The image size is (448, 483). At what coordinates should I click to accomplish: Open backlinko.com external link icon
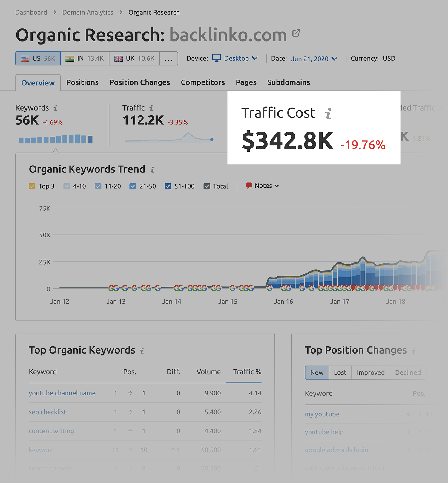click(296, 33)
